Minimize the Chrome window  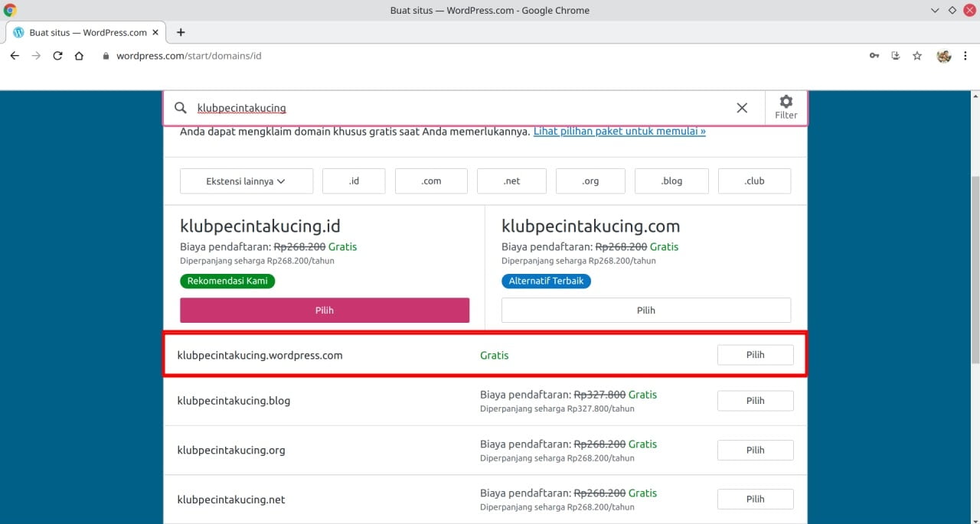pyautogui.click(x=935, y=11)
